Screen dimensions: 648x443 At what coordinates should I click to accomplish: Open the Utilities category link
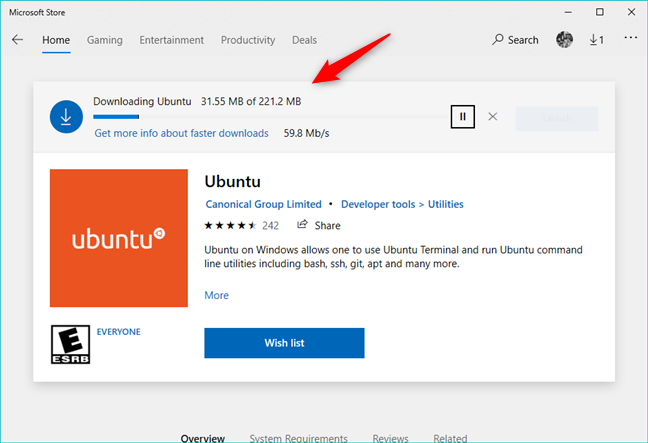coord(446,204)
